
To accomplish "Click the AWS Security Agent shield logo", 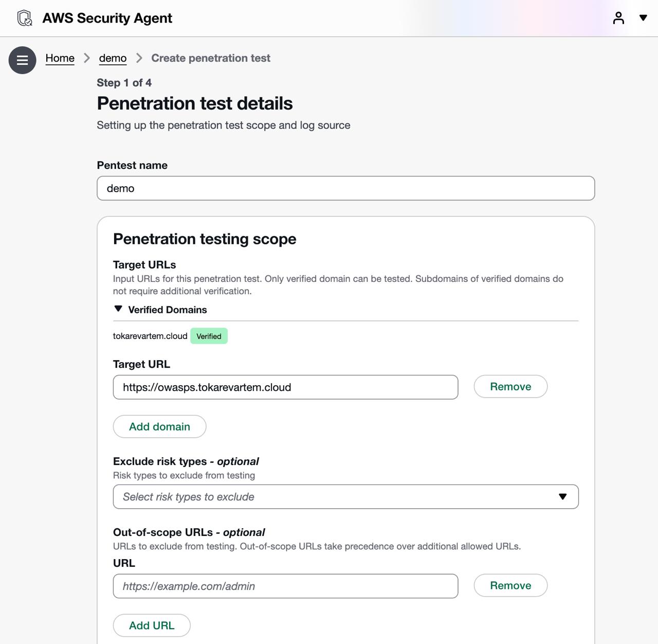I will pos(24,18).
